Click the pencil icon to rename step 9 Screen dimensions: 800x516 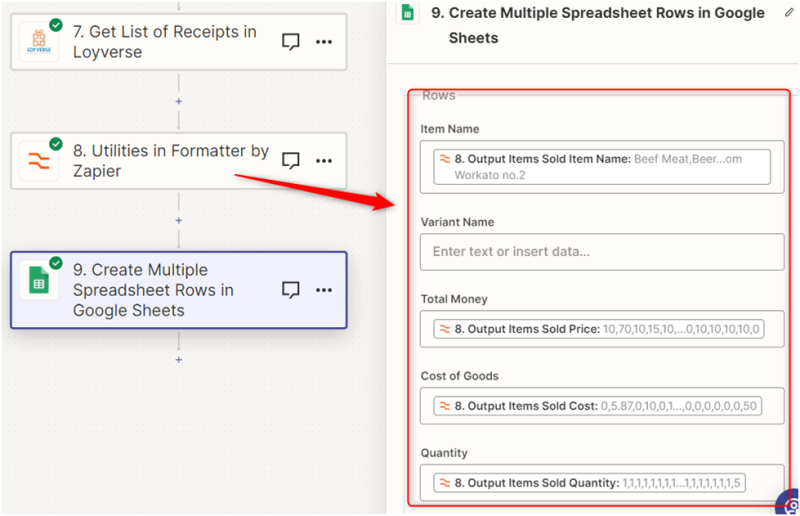(788, 13)
